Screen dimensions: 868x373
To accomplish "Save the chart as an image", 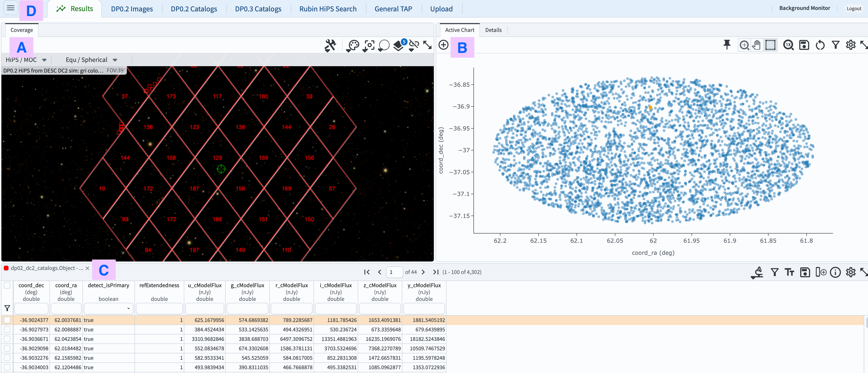I will [804, 45].
